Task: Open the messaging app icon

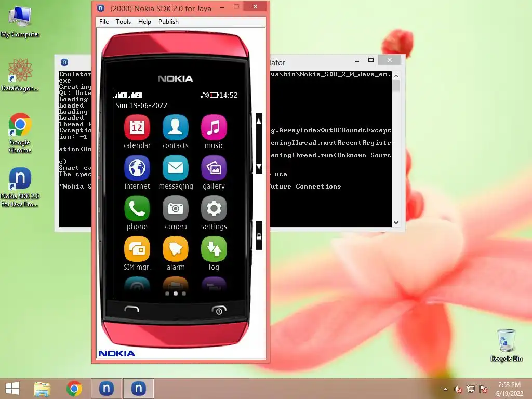Action: click(176, 168)
